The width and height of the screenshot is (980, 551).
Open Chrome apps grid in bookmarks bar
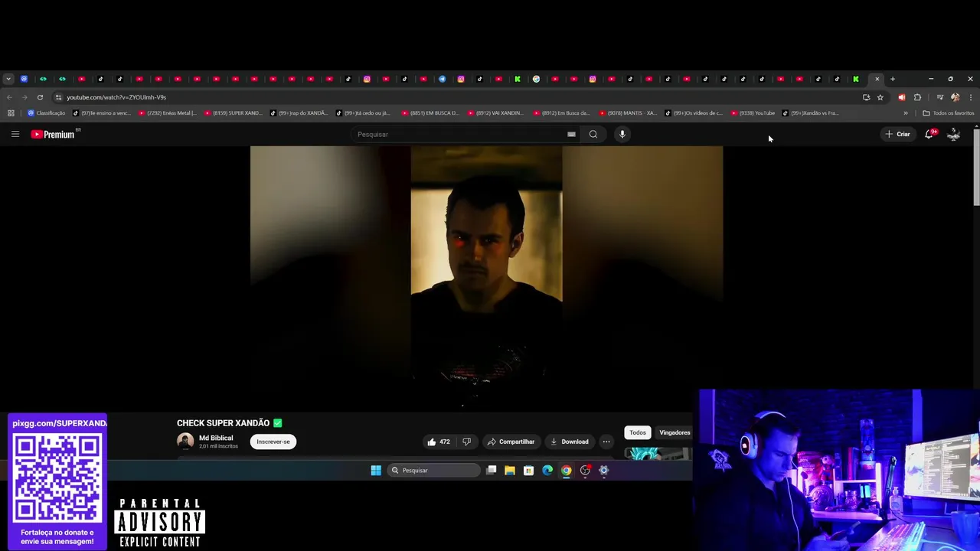pyautogui.click(x=11, y=113)
